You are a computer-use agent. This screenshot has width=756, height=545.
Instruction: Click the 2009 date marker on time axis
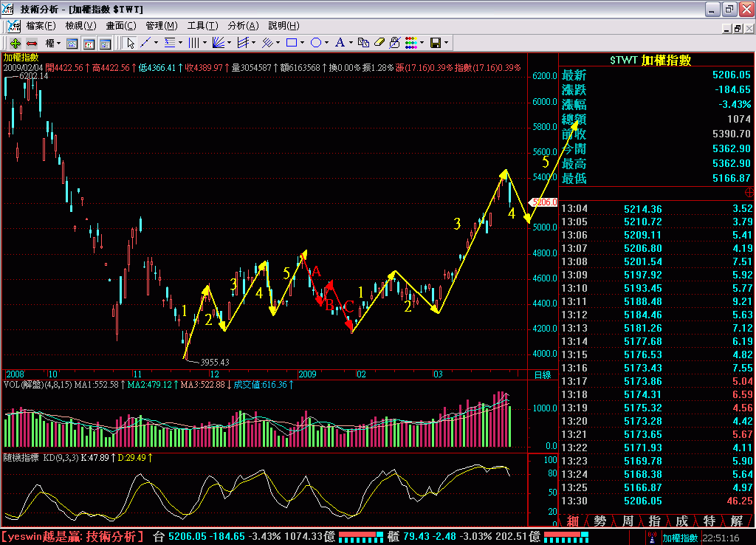pos(307,374)
